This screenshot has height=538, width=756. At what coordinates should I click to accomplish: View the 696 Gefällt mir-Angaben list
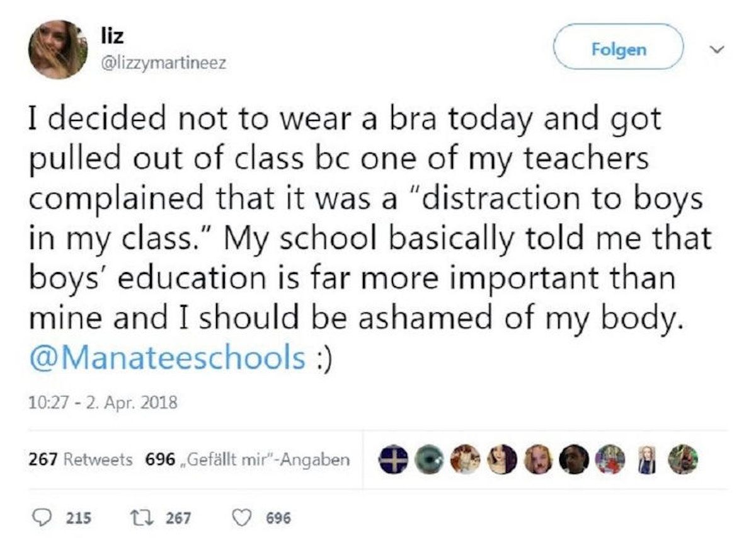coord(247,460)
